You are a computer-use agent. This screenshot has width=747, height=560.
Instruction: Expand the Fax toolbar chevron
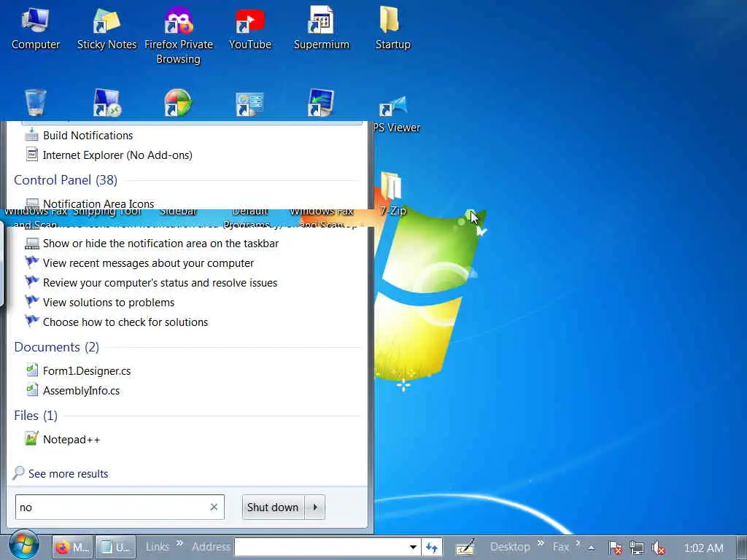(x=578, y=542)
